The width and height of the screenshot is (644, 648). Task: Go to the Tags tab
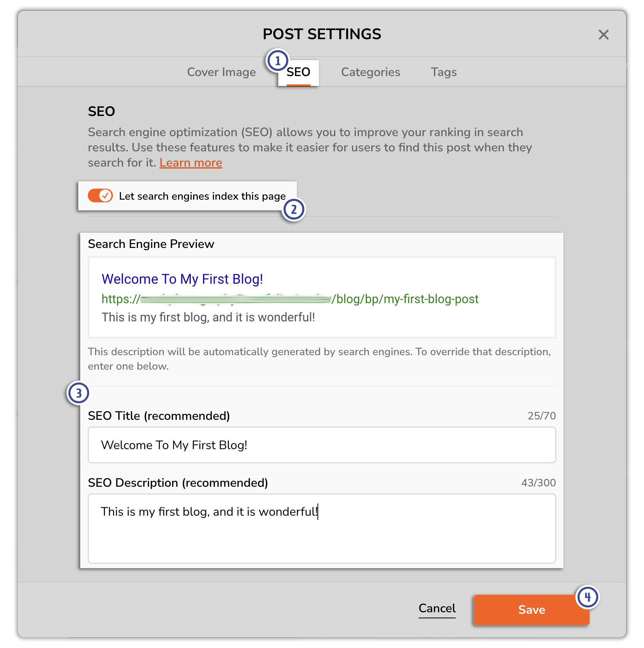(x=444, y=72)
